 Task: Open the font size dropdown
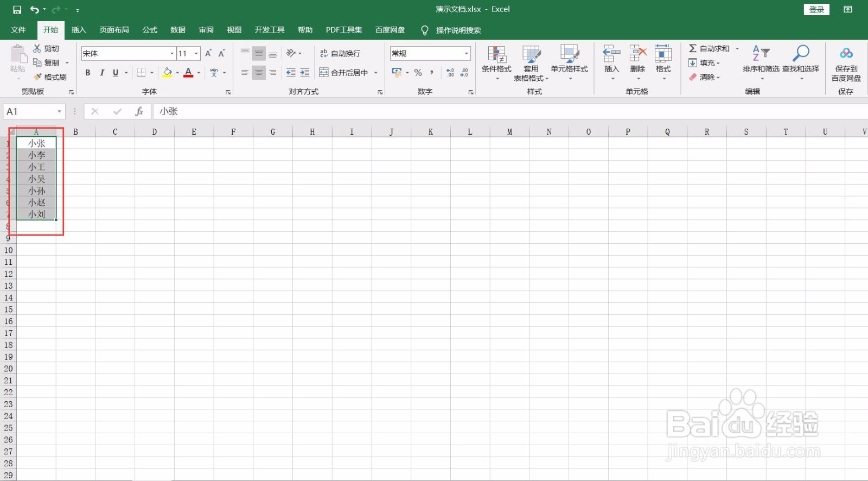196,53
